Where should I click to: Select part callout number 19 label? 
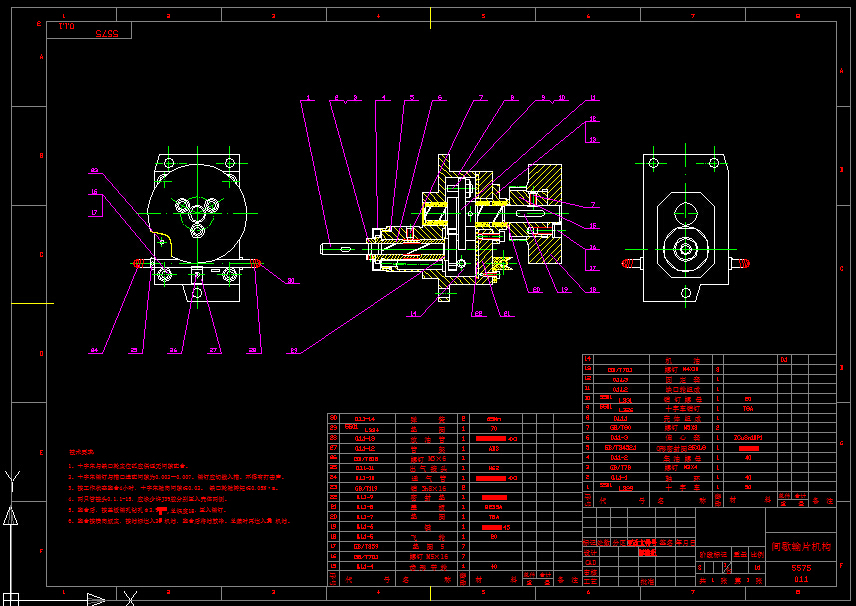click(564, 290)
